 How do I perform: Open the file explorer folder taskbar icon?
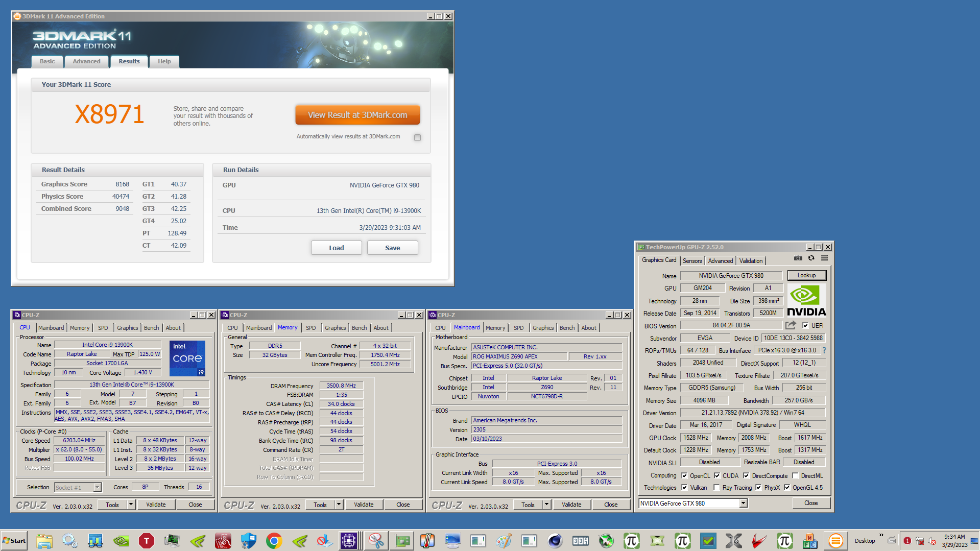click(x=44, y=541)
